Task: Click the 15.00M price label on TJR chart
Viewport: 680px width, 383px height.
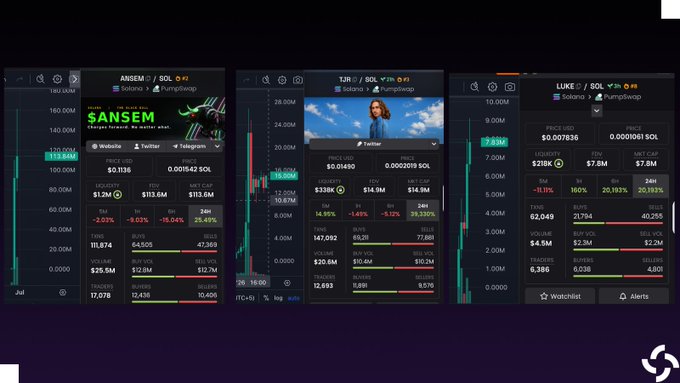Action: coord(284,176)
